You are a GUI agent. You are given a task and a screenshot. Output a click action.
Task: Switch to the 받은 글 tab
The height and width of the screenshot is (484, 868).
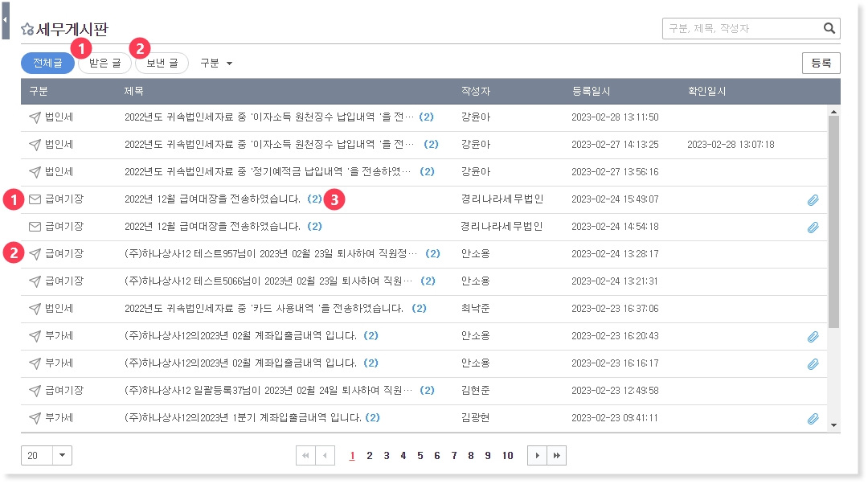104,64
